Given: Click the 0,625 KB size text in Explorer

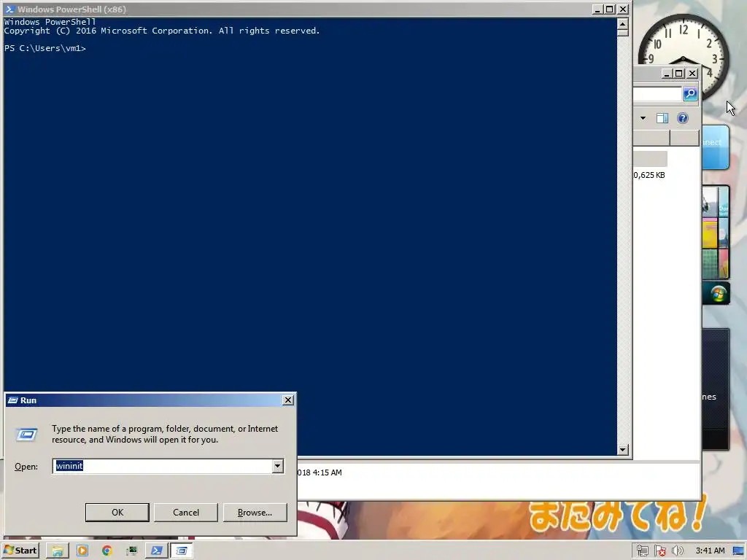Looking at the screenshot, I should (x=649, y=175).
